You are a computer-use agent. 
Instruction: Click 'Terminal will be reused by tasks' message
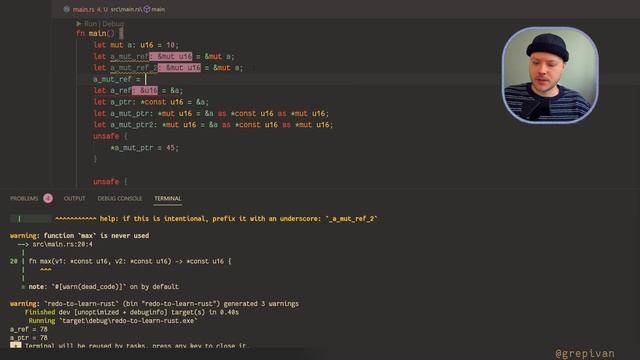pyautogui.click(x=136, y=346)
